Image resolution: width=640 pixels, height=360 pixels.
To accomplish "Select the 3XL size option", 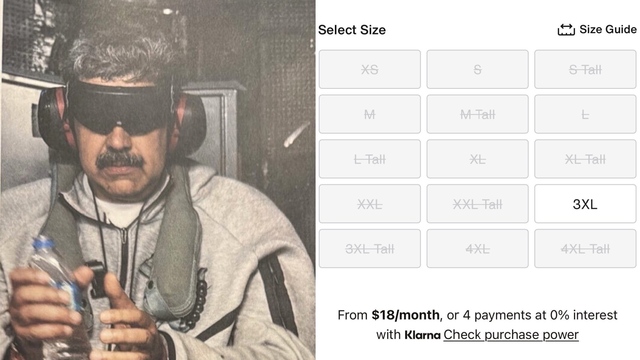I will tap(585, 204).
